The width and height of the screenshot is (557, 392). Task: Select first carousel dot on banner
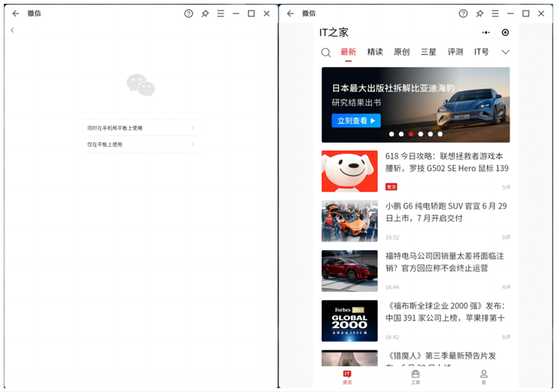point(391,134)
